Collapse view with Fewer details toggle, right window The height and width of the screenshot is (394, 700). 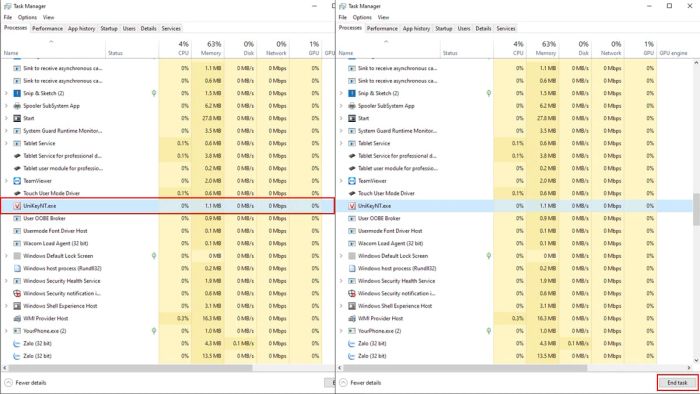point(361,383)
